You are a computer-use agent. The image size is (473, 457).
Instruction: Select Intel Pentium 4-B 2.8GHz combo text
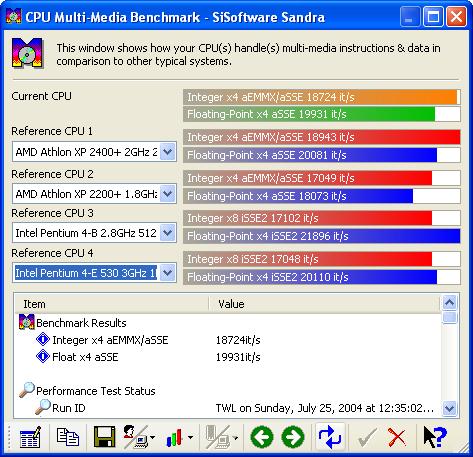(x=86, y=233)
